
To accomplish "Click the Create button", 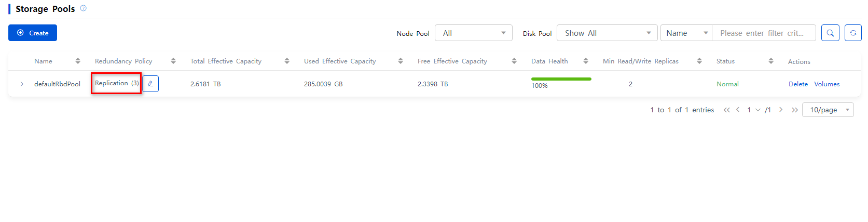I will [x=33, y=33].
